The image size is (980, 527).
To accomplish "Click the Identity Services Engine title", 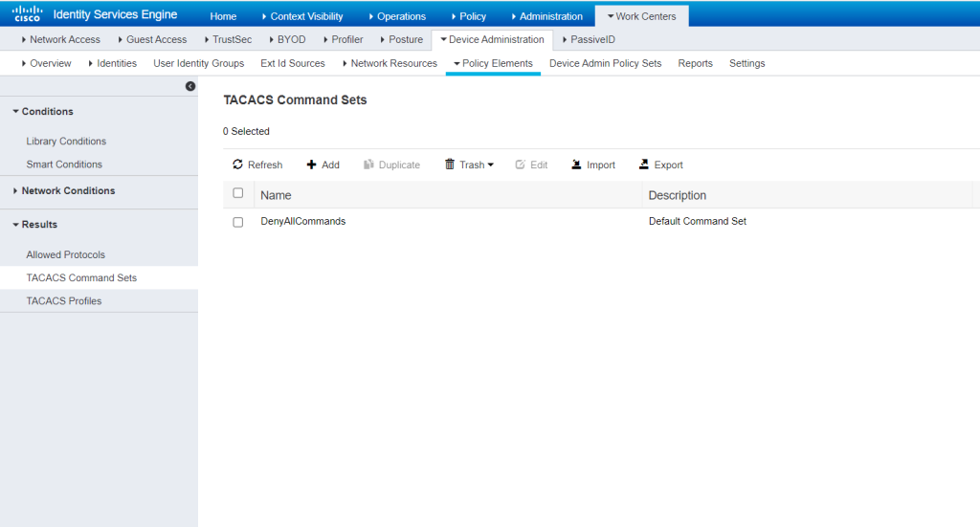I will click(115, 14).
